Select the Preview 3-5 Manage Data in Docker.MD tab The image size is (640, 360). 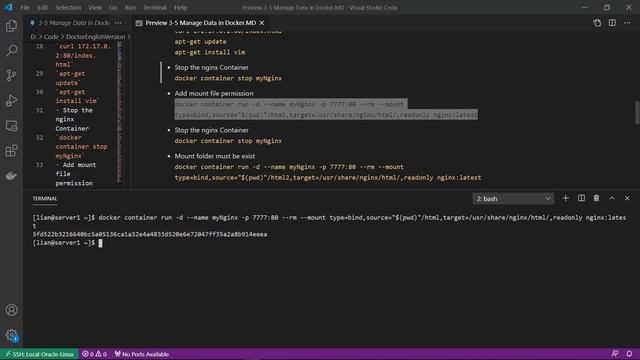200,23
